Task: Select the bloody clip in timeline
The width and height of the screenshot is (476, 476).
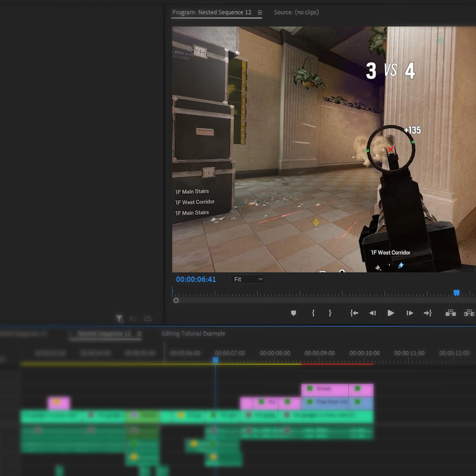Action: tap(325, 390)
